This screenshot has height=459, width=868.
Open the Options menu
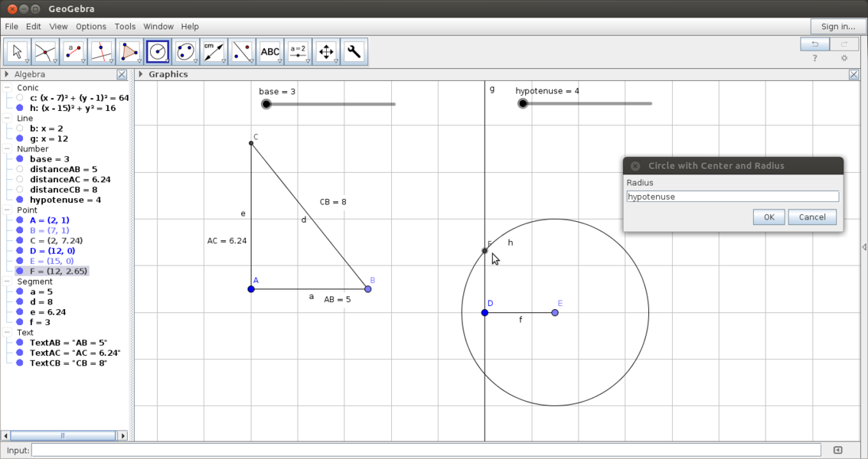point(90,26)
